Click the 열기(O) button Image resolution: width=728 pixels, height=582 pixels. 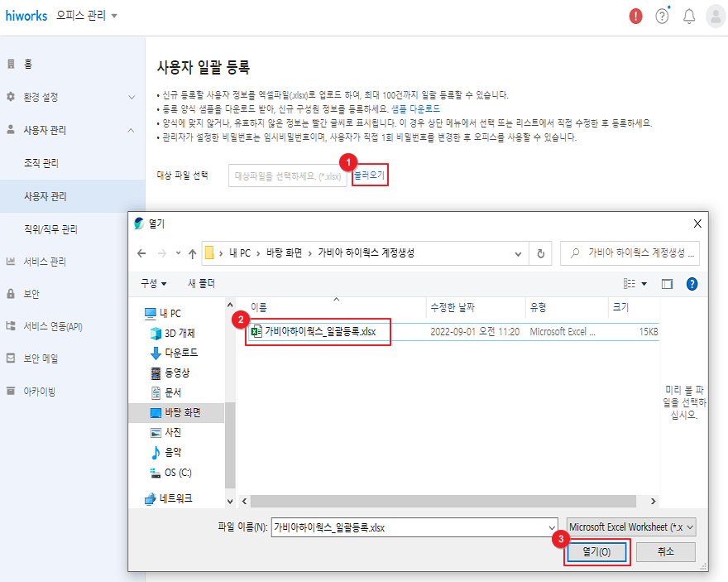point(596,552)
